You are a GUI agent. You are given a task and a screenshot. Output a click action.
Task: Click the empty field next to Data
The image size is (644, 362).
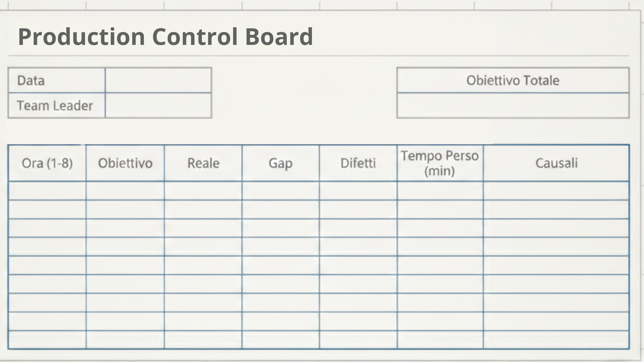158,80
